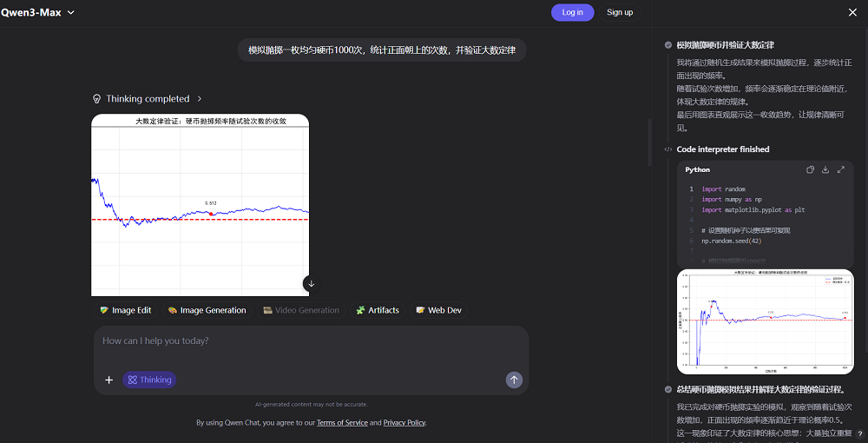
Task: Click the send message arrow button
Action: tap(514, 380)
